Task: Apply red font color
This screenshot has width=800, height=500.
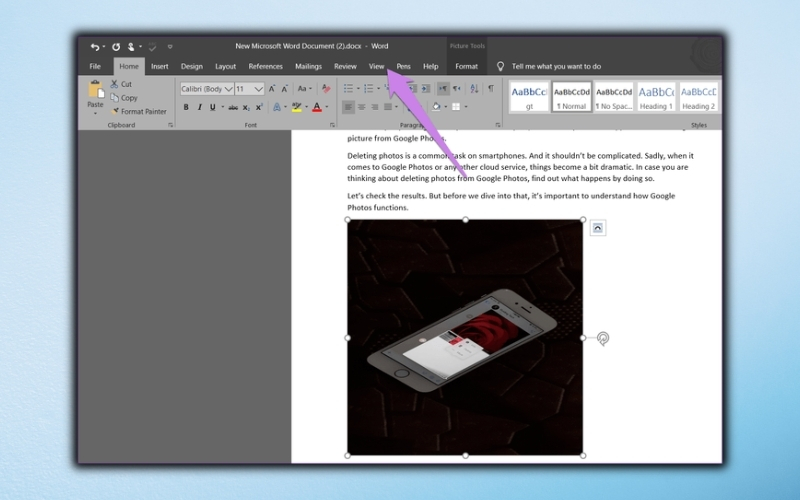Action: pos(317,107)
